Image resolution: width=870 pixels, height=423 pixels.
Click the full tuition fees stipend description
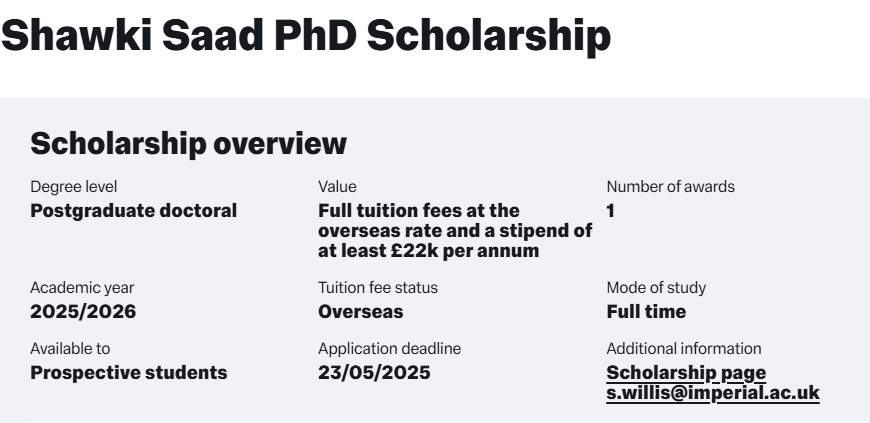coord(455,231)
